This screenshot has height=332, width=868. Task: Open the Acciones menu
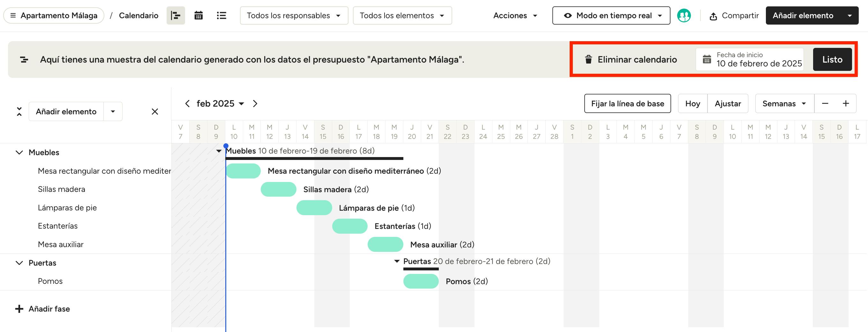click(x=515, y=16)
